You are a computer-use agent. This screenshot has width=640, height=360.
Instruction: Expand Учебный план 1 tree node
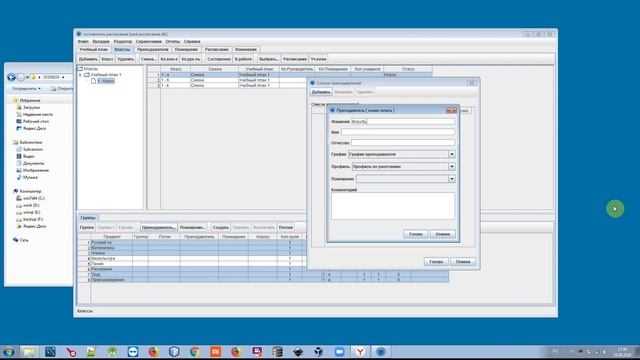click(80, 75)
